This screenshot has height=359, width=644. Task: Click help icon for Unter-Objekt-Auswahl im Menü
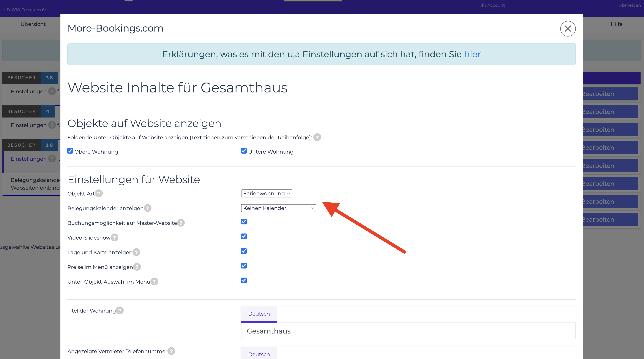click(154, 282)
